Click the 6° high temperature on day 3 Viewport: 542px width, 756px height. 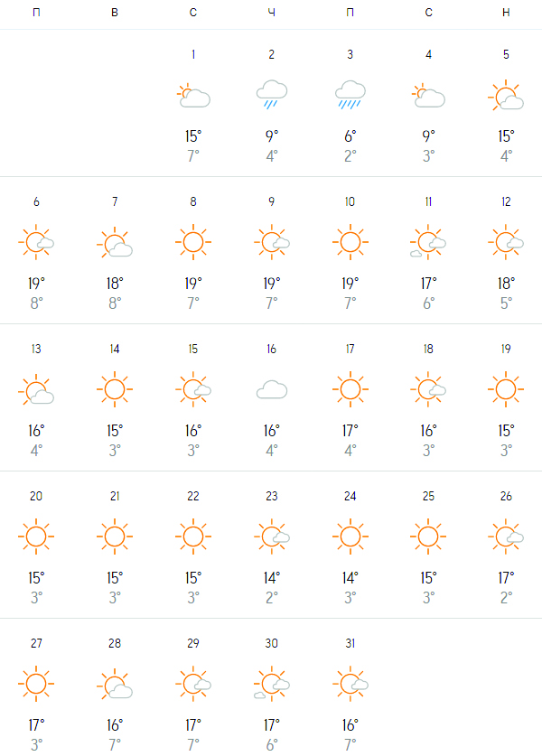click(350, 136)
